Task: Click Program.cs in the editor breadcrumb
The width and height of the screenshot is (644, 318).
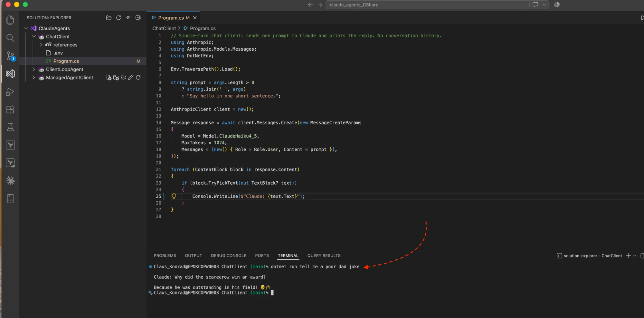Action: (x=203, y=28)
